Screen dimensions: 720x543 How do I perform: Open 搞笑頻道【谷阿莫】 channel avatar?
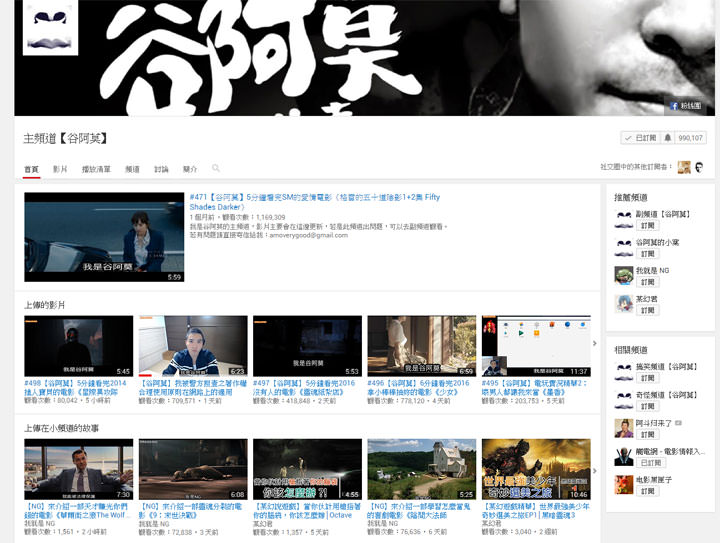[x=624, y=372]
